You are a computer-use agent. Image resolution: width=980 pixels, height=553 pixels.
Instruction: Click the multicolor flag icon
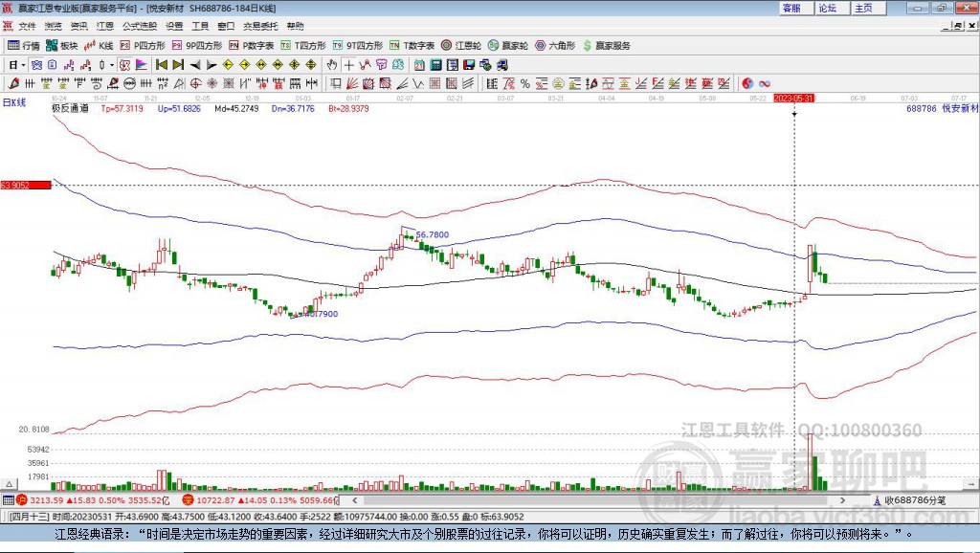coord(142,65)
